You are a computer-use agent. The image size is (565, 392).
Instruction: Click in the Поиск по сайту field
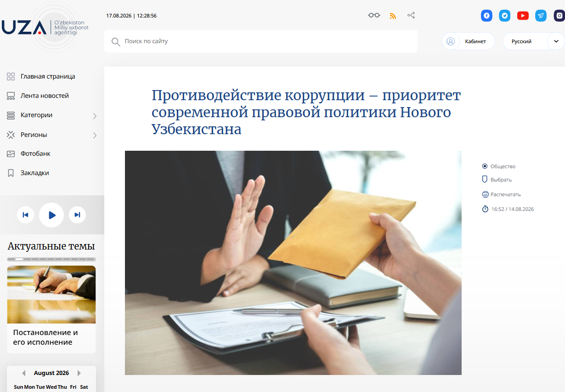(261, 41)
